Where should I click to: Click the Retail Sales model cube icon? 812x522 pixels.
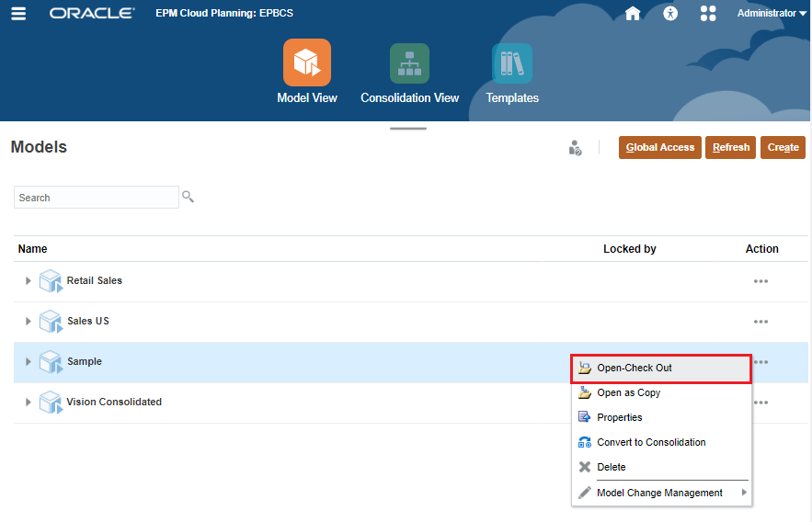pos(51,281)
